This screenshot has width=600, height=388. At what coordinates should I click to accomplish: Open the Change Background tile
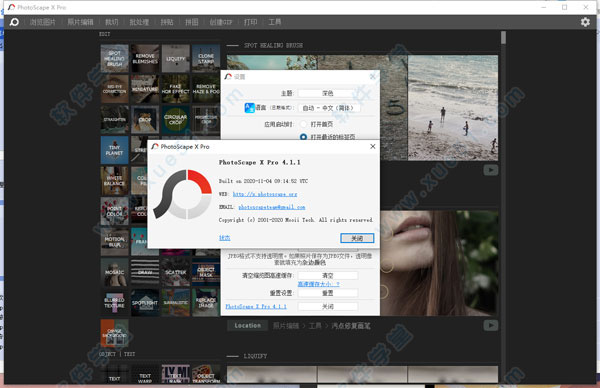point(114,333)
